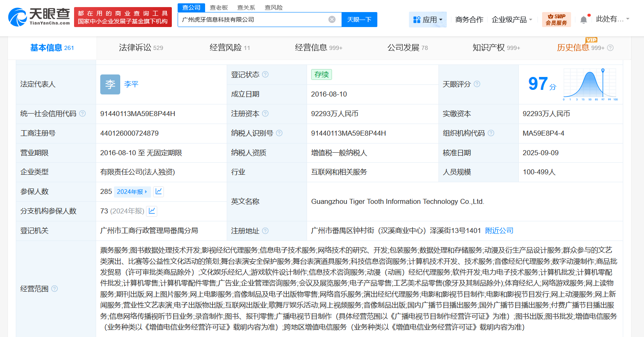Click the 天眼评分 distribution chart
This screenshot has height=337, width=644.
tap(590, 84)
